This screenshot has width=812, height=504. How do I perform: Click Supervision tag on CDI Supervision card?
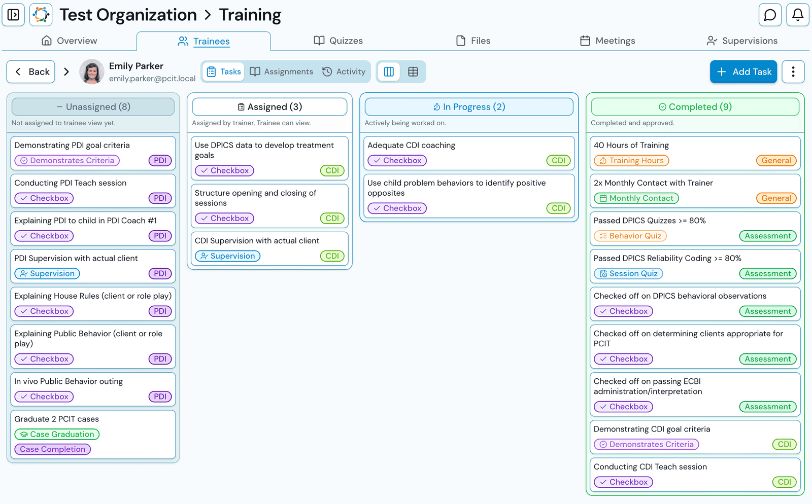[x=228, y=256]
